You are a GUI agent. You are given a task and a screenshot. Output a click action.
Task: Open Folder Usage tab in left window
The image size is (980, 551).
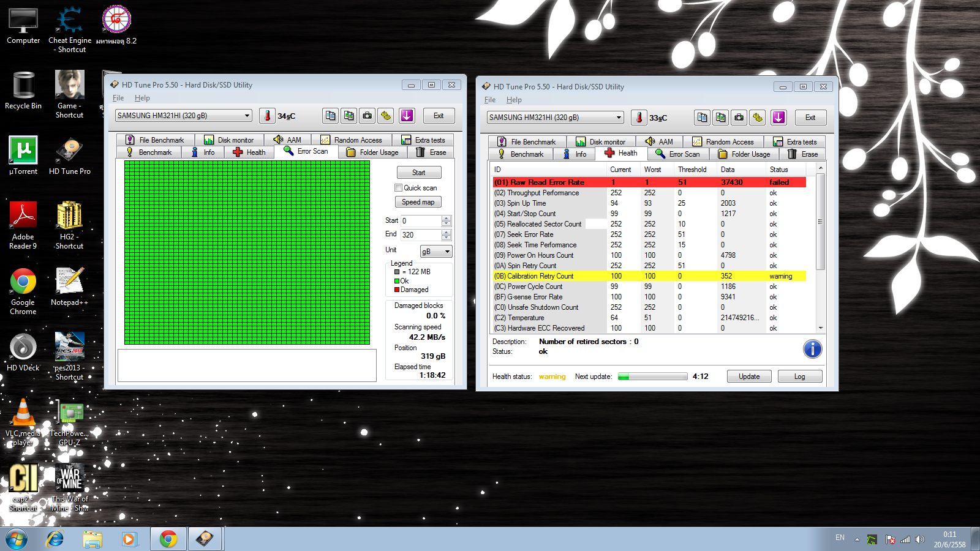coord(372,152)
